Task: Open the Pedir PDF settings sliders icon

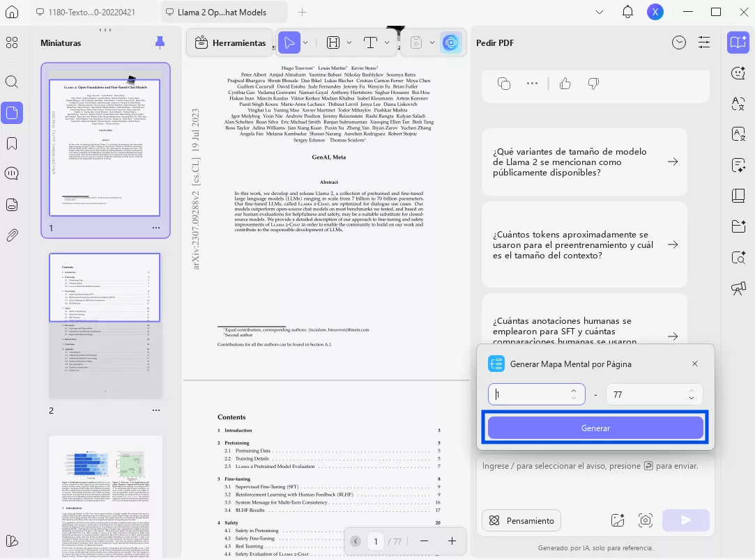Action: [x=704, y=42]
